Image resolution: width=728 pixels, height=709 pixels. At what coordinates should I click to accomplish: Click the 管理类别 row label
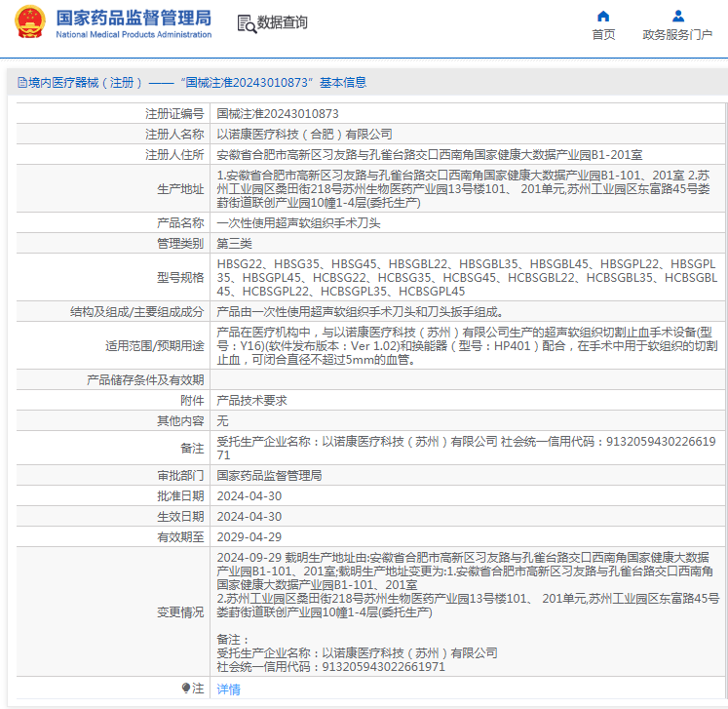[180, 244]
